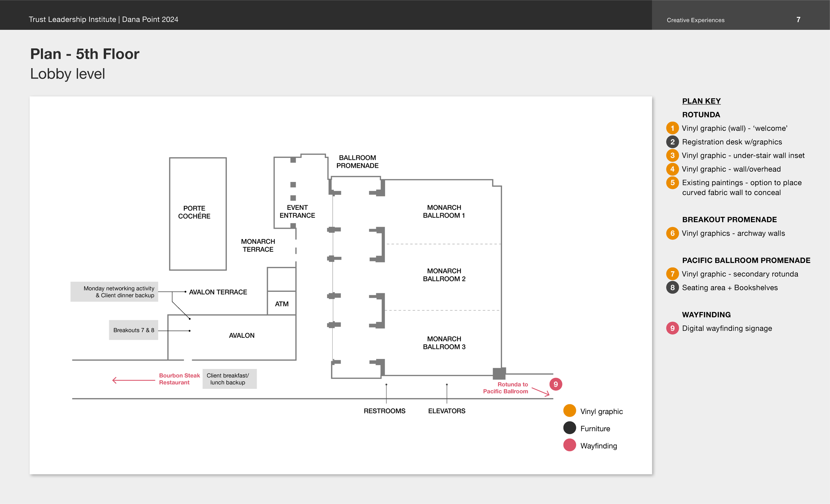830x504 pixels.
Task: Click the orange Vinyl graphic legend circle
Action: coord(569,411)
